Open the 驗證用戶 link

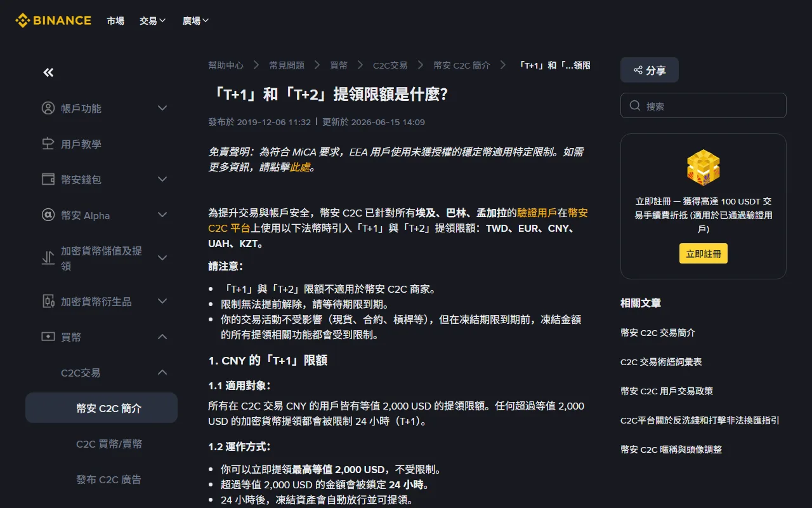537,213
